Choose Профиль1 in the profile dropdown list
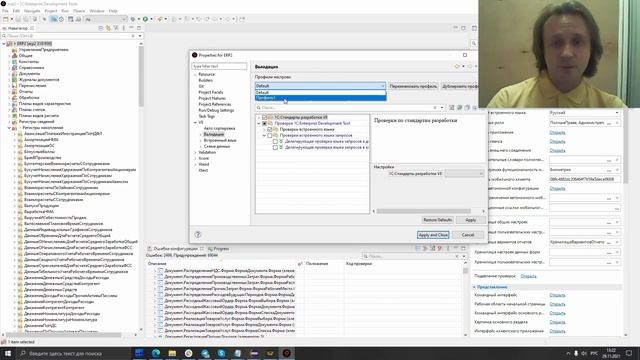640x360 pixels. click(x=320, y=98)
